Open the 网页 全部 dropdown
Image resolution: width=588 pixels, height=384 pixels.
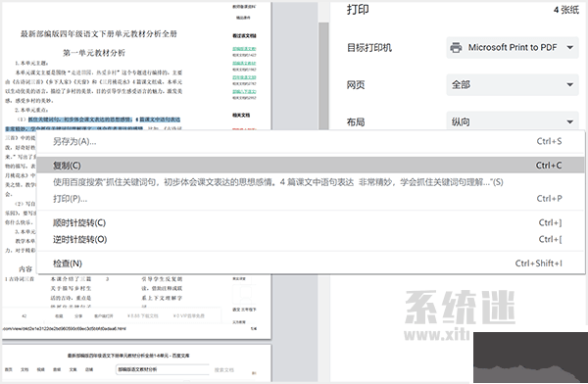coord(513,85)
